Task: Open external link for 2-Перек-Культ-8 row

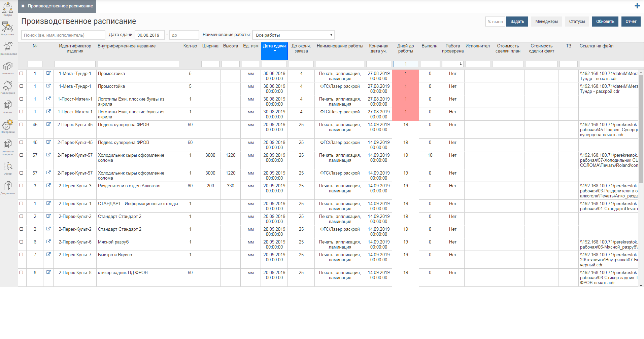Action: point(48,272)
